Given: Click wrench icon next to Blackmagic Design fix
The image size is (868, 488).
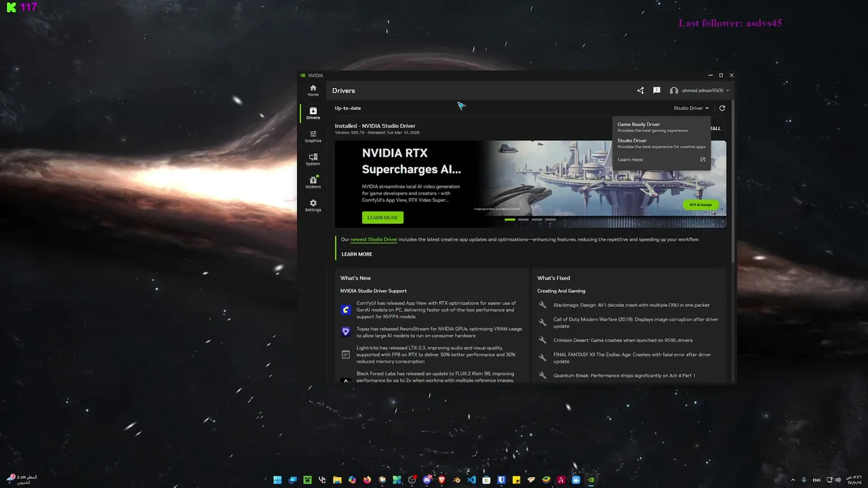Looking at the screenshot, I should coord(542,305).
